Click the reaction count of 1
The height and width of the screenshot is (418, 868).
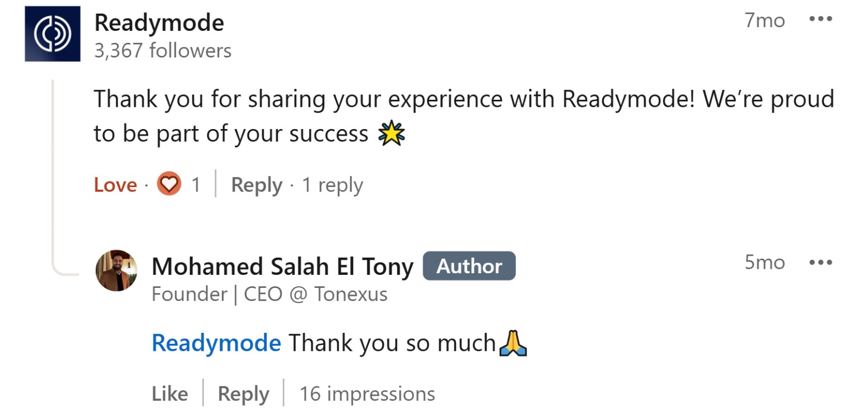[x=195, y=184]
